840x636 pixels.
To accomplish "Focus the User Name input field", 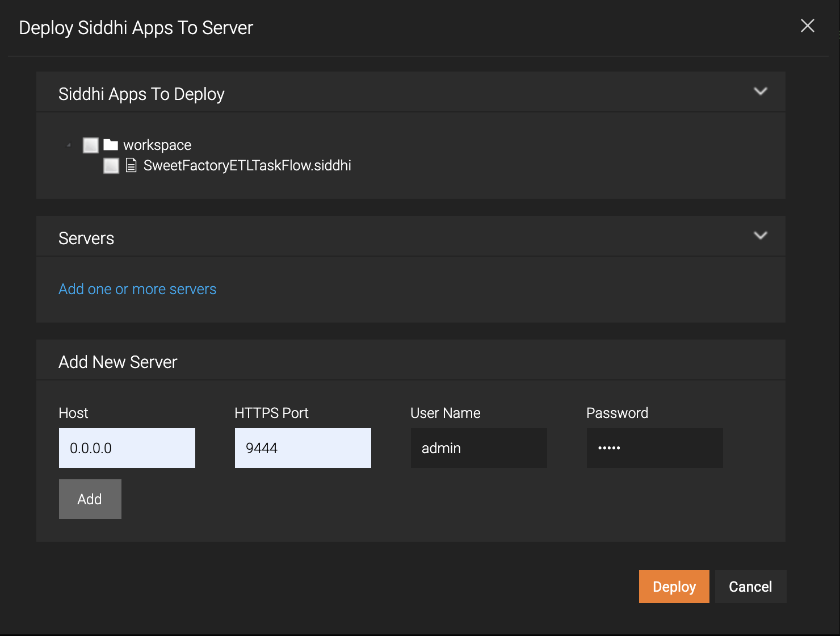I will pos(479,448).
